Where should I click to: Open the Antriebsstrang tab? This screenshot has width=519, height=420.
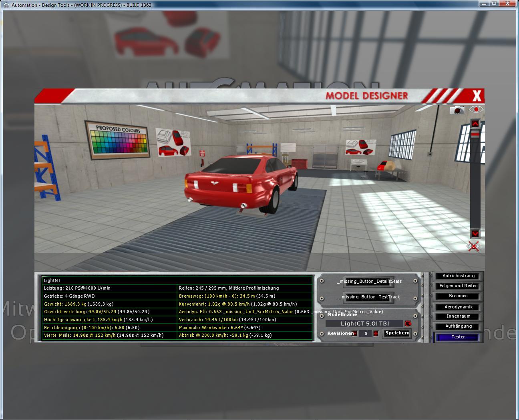click(458, 276)
